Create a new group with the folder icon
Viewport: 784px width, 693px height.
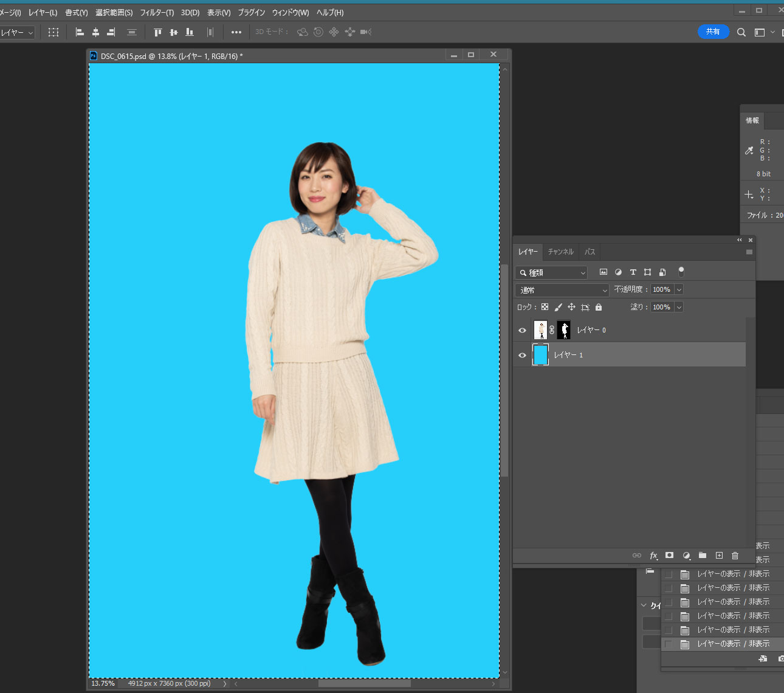(x=703, y=556)
